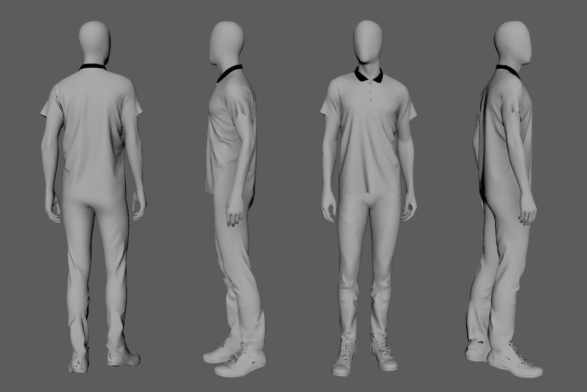The width and height of the screenshot is (587, 392).
Task: Click the back-view mannequin's head
Action: 94,42
